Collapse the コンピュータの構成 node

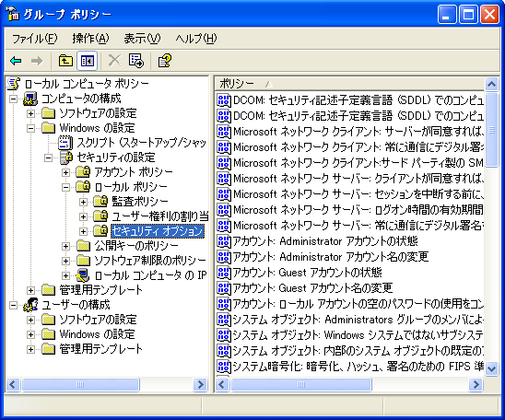pyautogui.click(x=13, y=99)
